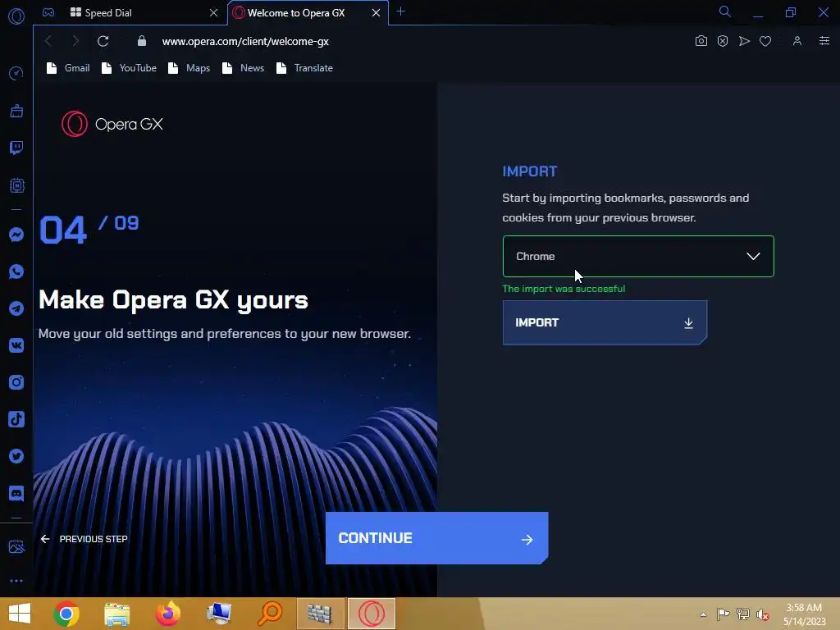Open Twitch panel in sidebar

(16, 148)
